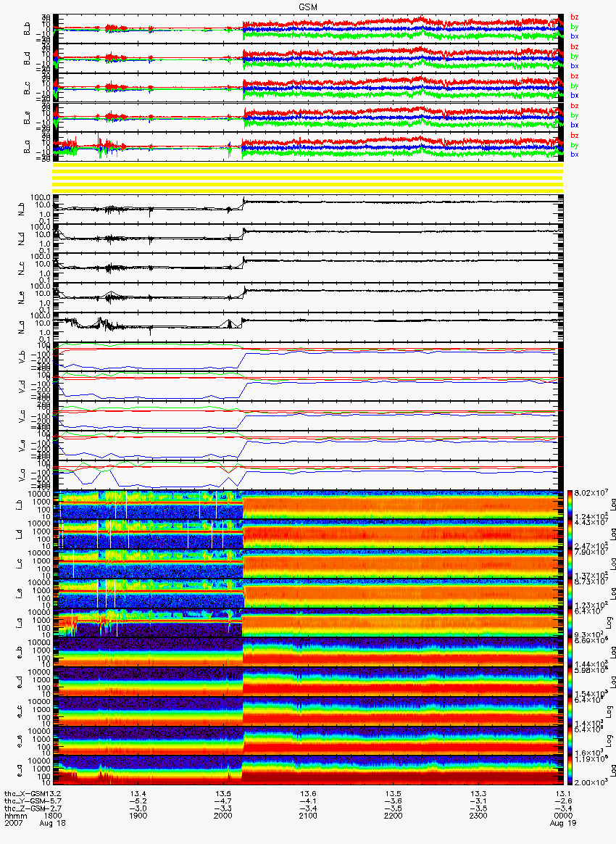Click the 2100 time axis label
The width and height of the screenshot is (616, 844).
click(308, 816)
